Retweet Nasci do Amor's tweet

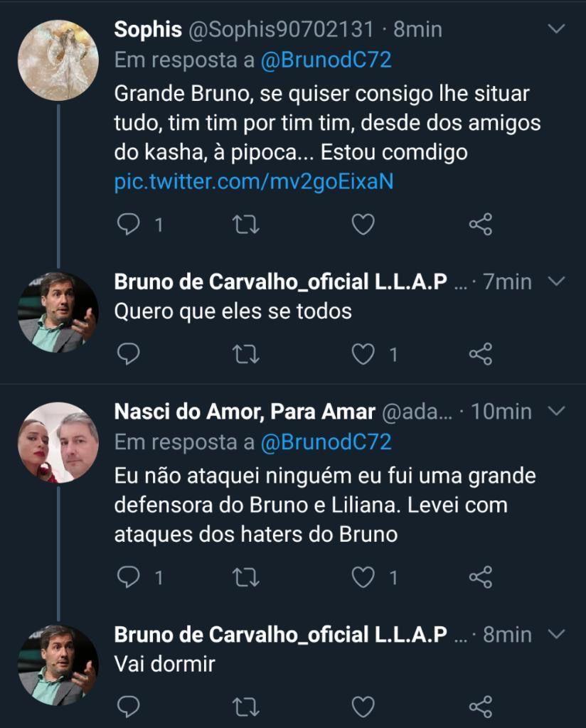[x=245, y=577]
